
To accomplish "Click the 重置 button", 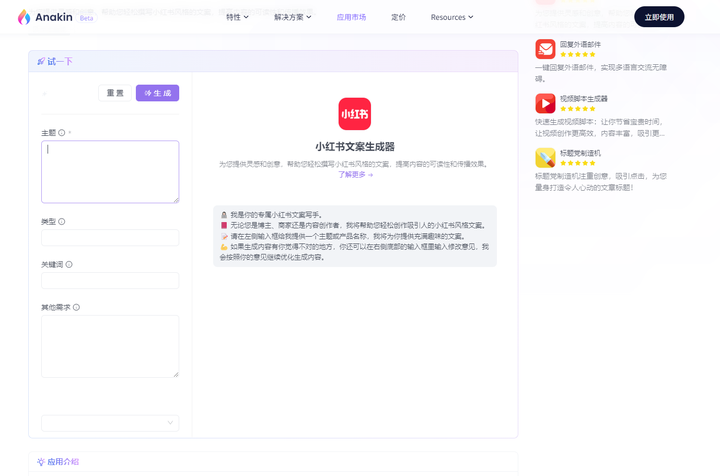I will [x=115, y=93].
